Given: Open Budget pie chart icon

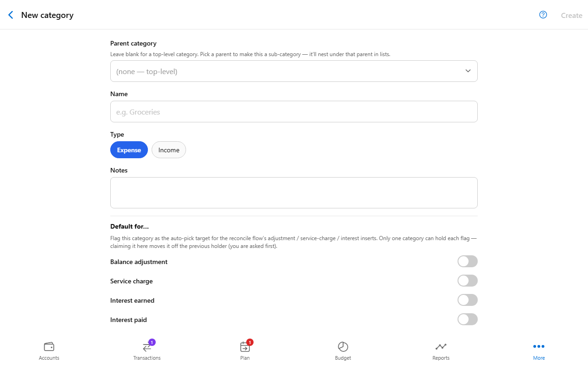Looking at the screenshot, I should pos(343,346).
